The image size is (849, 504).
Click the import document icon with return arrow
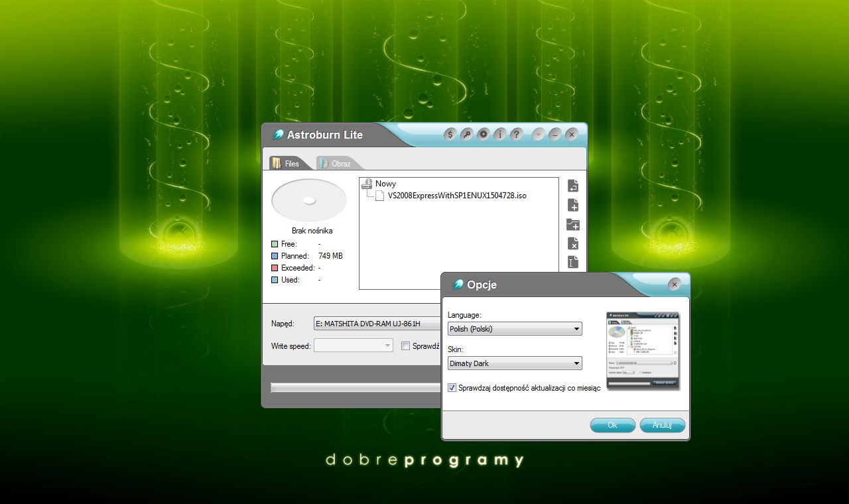point(573,186)
